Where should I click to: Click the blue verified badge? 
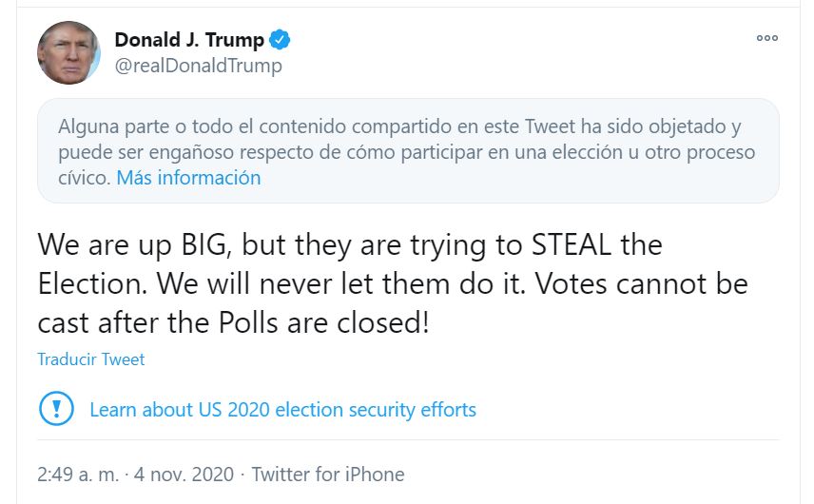(x=280, y=40)
